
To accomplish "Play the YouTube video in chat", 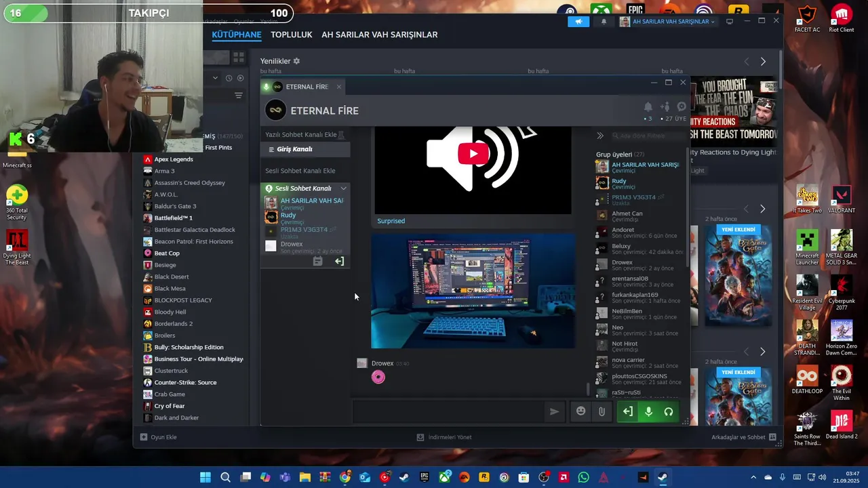I will 473,154.
